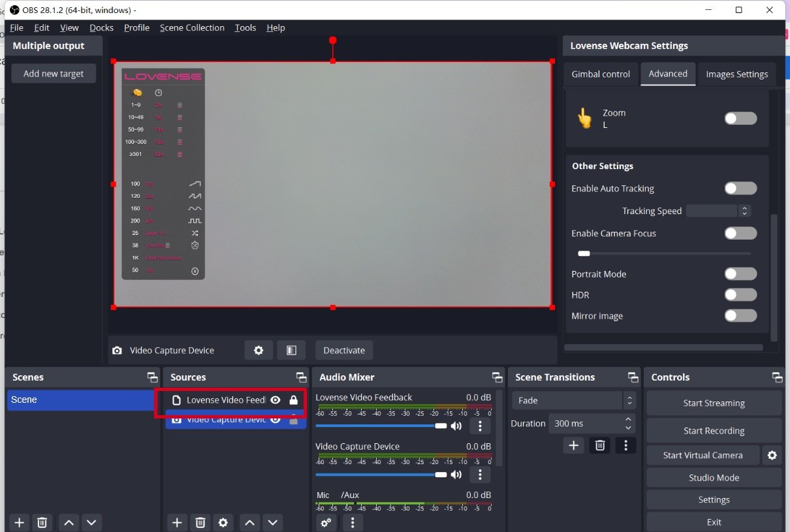Adjust the Lovense Video Feedback volume slider

[x=381, y=426]
